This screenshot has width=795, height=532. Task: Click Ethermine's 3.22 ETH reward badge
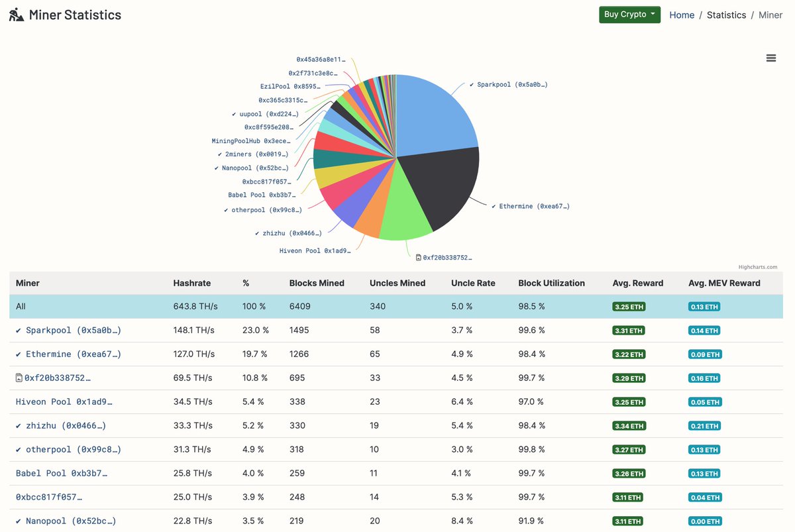pyautogui.click(x=629, y=354)
